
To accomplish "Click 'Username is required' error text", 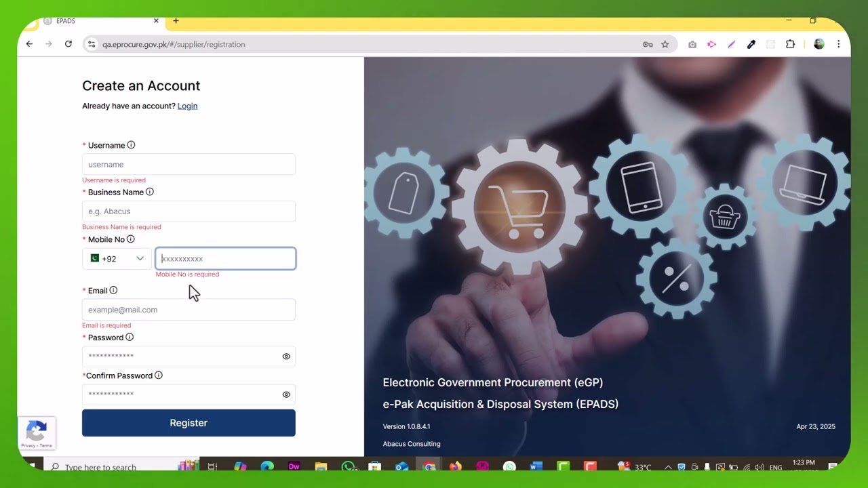I will pos(114,180).
